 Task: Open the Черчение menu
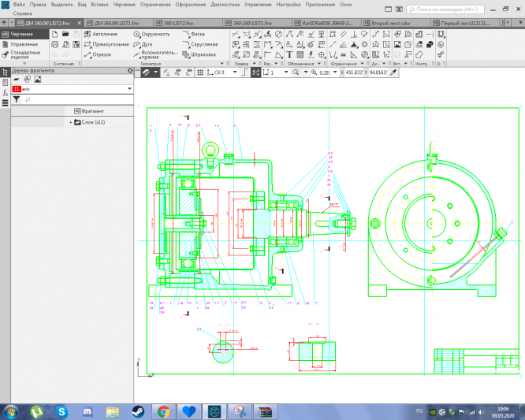tap(124, 5)
